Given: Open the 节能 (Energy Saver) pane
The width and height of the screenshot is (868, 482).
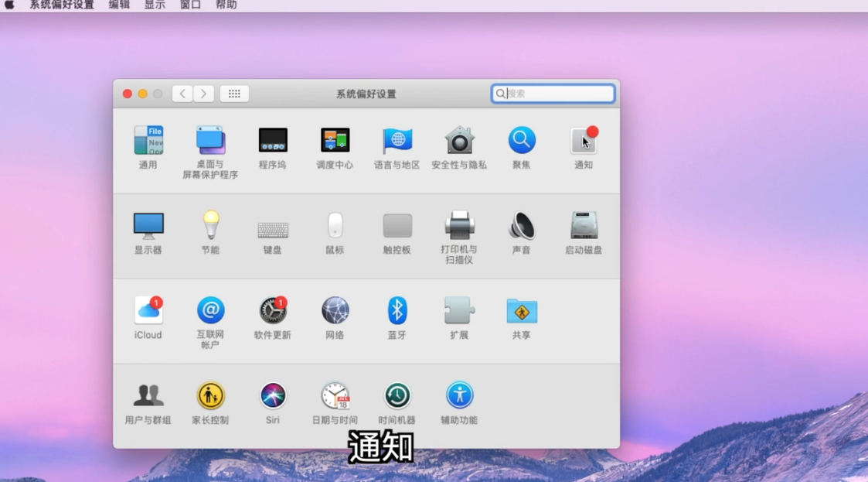Looking at the screenshot, I should point(210,225).
